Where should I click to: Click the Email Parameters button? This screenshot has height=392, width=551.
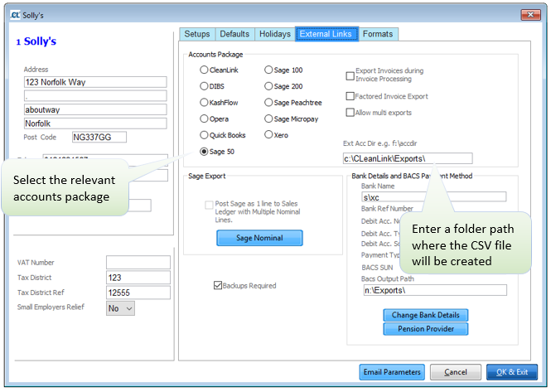click(x=392, y=372)
